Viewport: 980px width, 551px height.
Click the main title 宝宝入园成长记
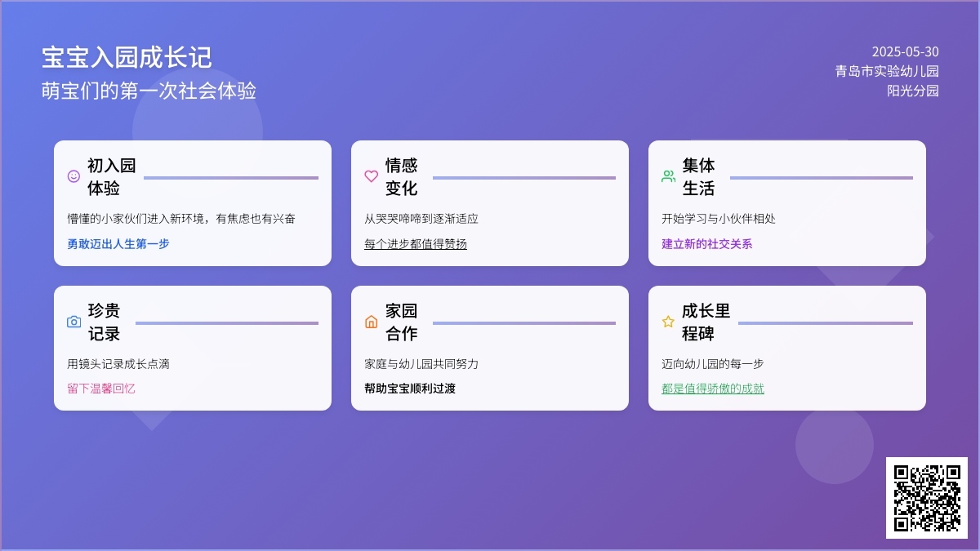coord(127,57)
